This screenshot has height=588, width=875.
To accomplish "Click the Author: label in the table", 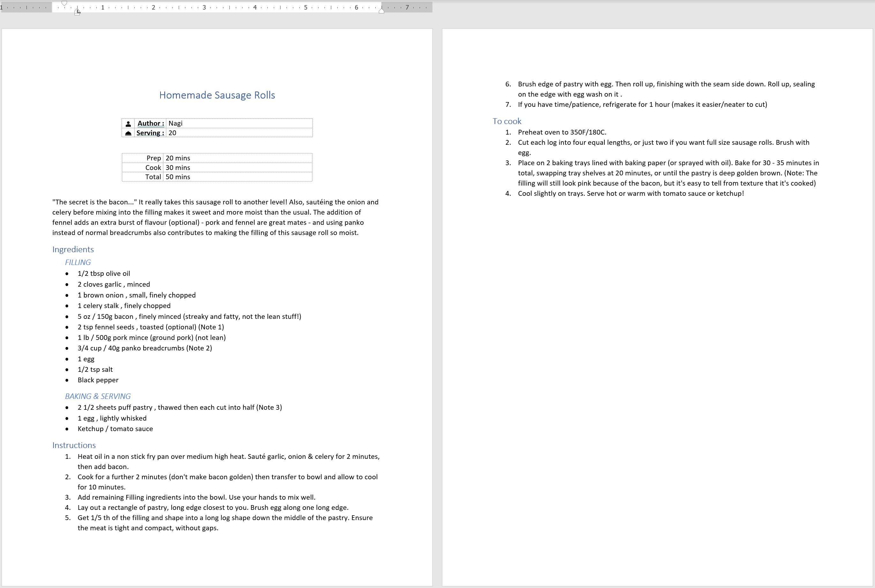I will point(151,123).
